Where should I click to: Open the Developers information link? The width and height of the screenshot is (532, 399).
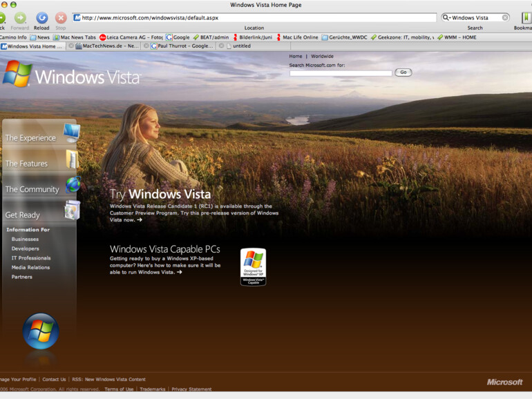tap(25, 249)
